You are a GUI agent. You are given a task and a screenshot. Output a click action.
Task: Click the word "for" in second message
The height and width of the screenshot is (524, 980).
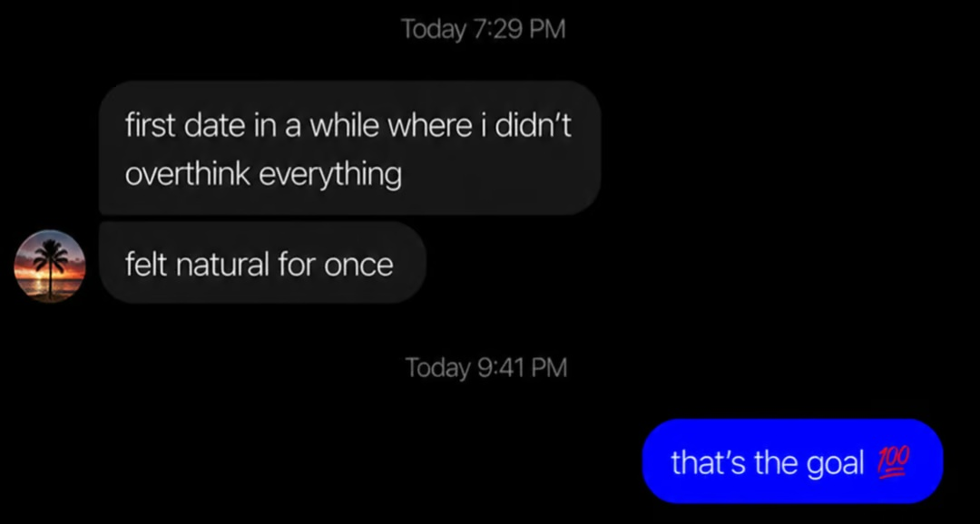pos(297,264)
